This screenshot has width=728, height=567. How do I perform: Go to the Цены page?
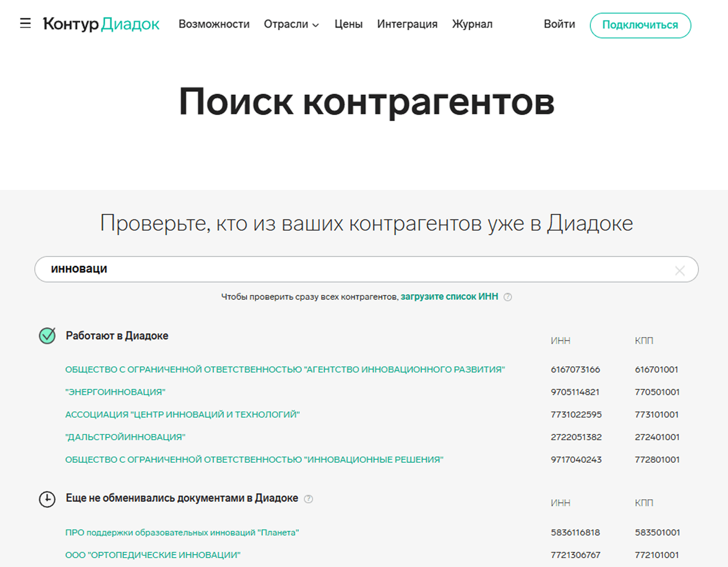click(348, 24)
